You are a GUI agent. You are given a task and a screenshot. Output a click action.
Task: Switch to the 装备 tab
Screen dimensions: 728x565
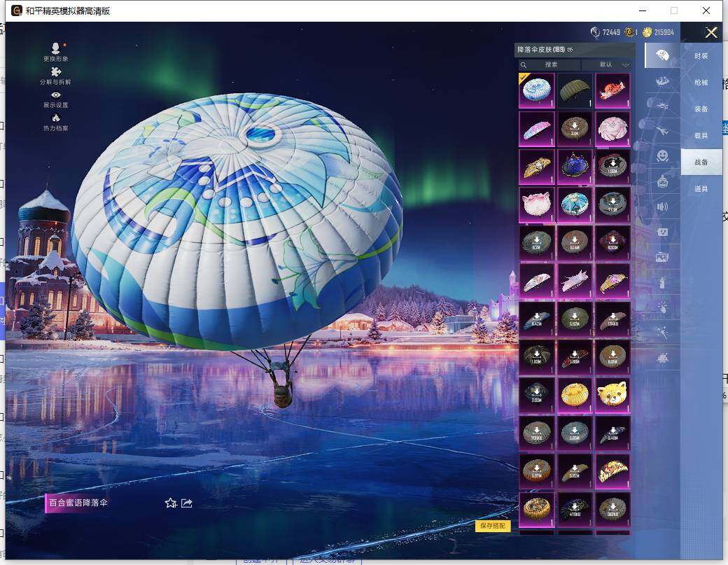(x=701, y=109)
